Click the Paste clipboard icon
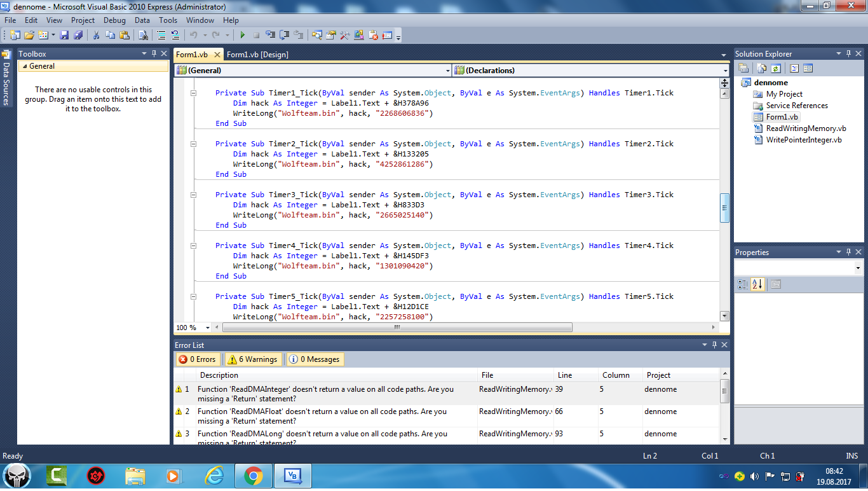Screen dimensions: 868x491 point(125,35)
